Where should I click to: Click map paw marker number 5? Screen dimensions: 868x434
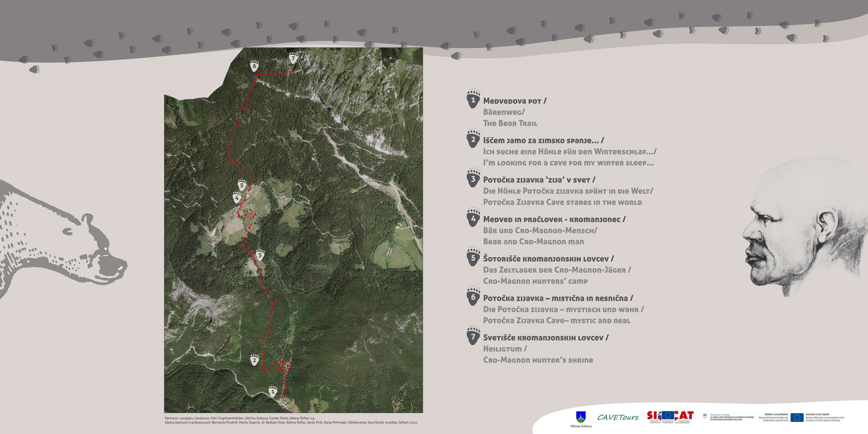pos(242,185)
